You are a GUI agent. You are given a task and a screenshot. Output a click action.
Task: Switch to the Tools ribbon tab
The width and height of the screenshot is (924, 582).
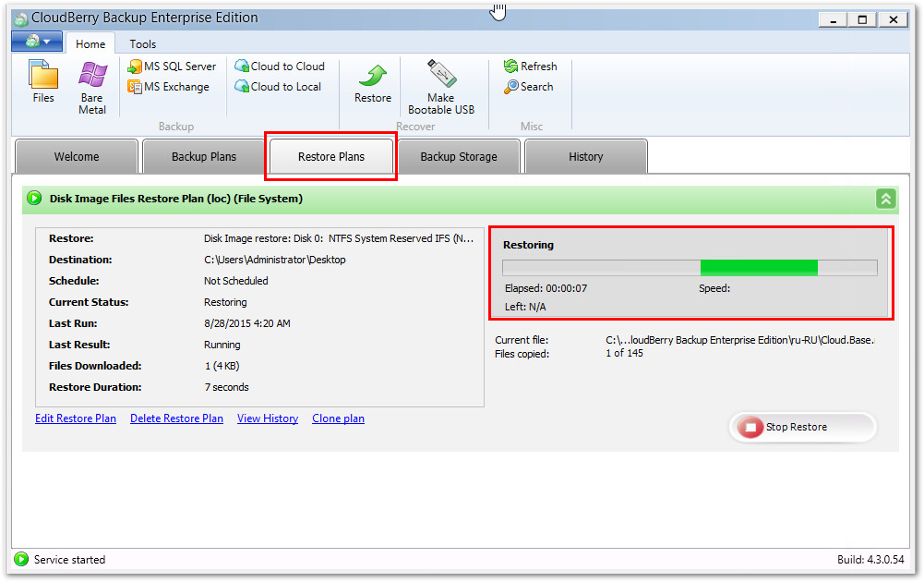pos(142,43)
